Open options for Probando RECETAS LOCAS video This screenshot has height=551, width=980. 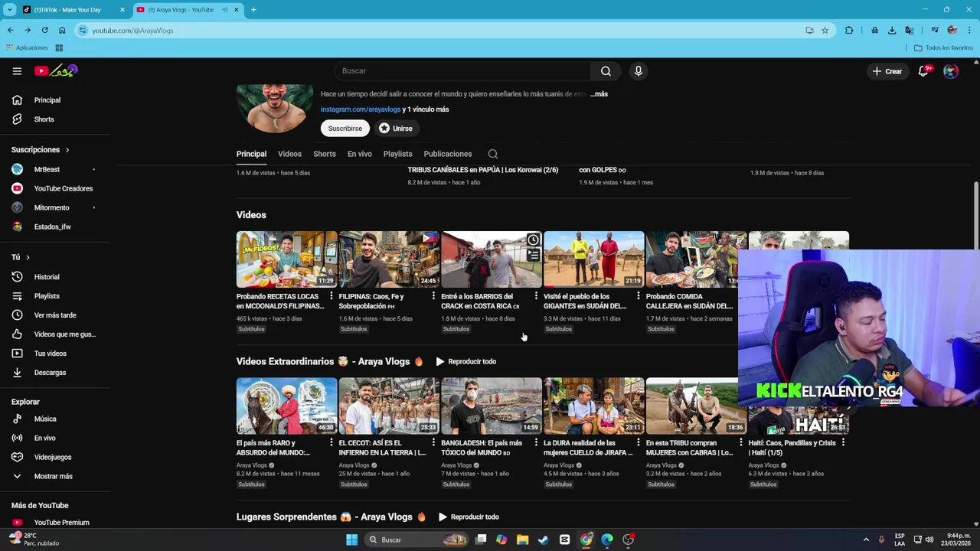coord(331,296)
